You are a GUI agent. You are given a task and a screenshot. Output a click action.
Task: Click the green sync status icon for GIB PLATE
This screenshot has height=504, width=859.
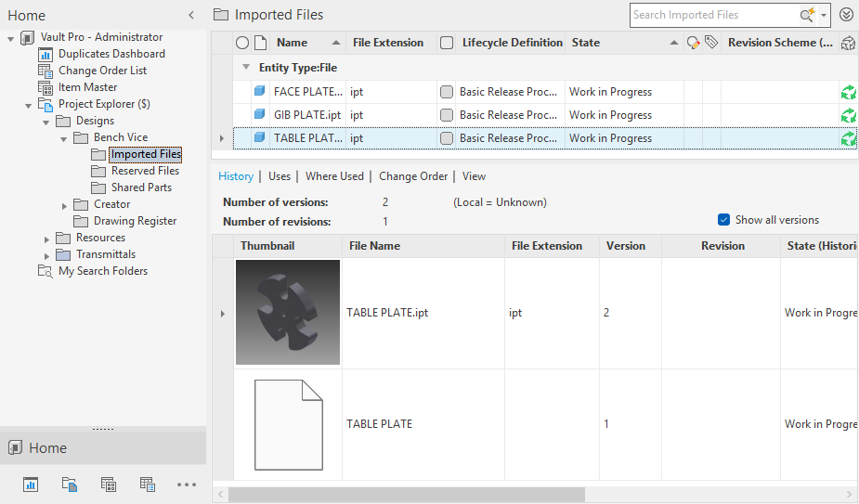point(848,115)
